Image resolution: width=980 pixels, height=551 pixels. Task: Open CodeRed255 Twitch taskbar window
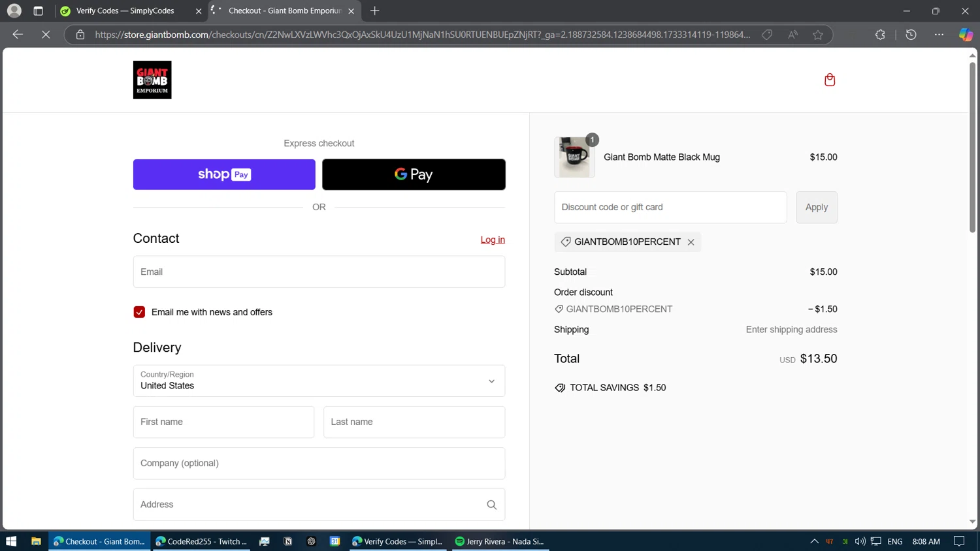click(x=201, y=541)
